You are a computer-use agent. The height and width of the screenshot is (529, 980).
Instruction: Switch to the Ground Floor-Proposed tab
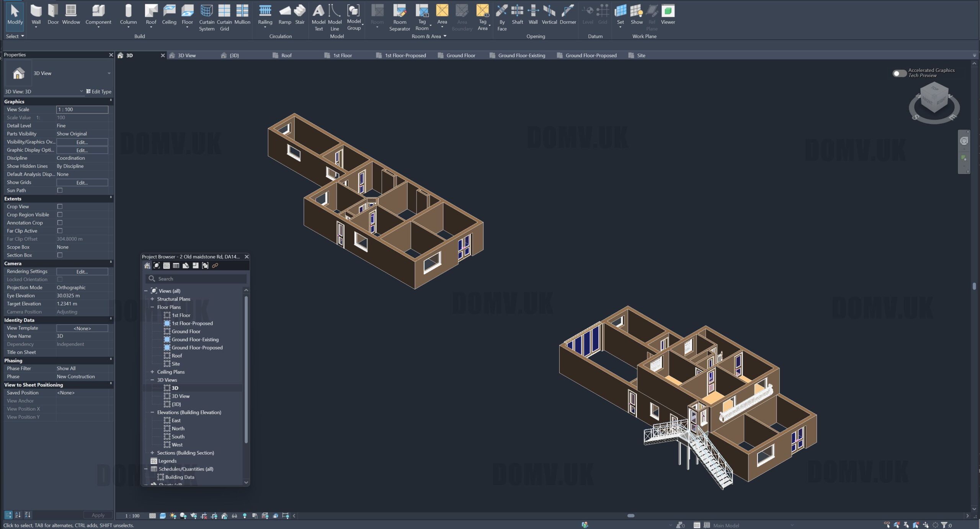pyautogui.click(x=591, y=56)
